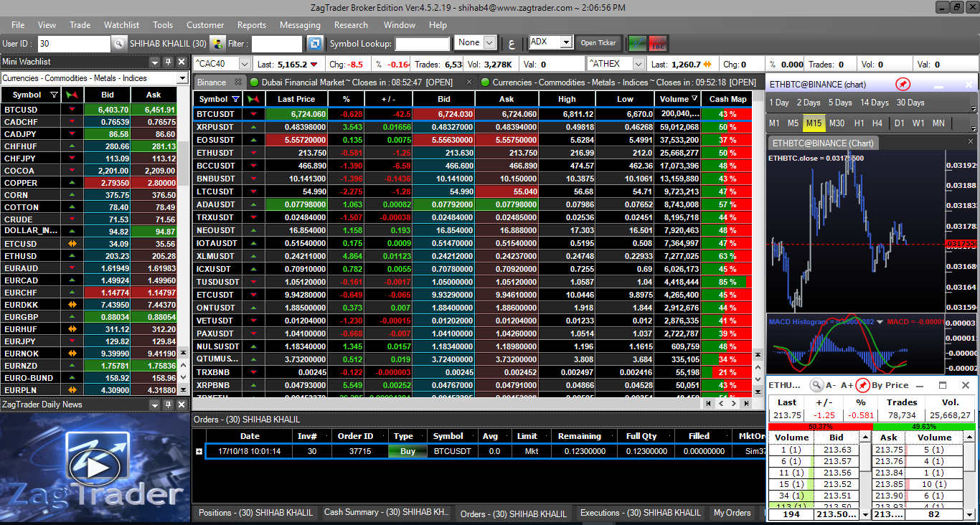Expand the chart range toolbar overflow arrow
Screen dimensions: 980x525
pyautogui.click(x=974, y=109)
